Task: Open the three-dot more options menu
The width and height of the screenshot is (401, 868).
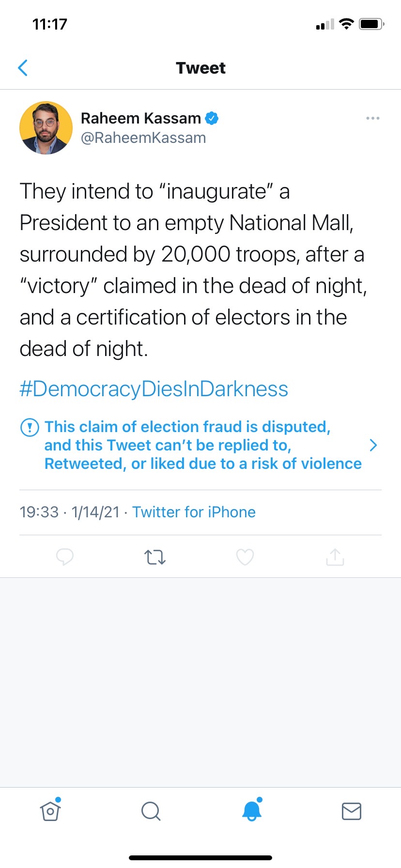Action: [x=373, y=118]
